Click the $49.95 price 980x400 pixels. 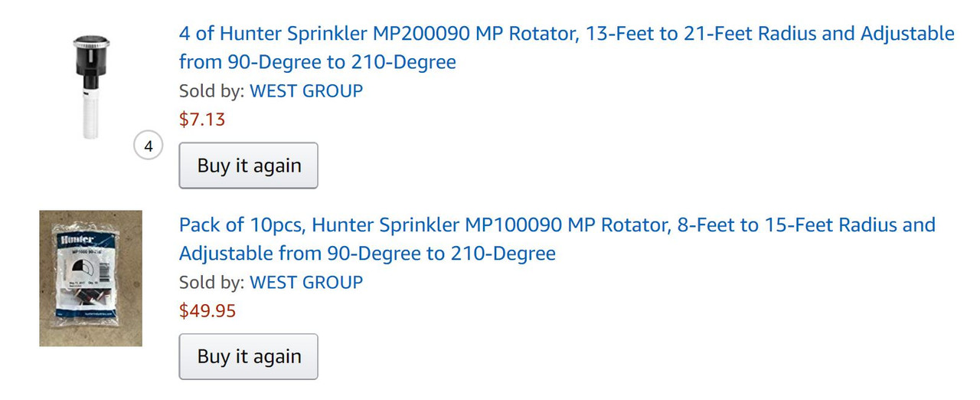(x=207, y=310)
